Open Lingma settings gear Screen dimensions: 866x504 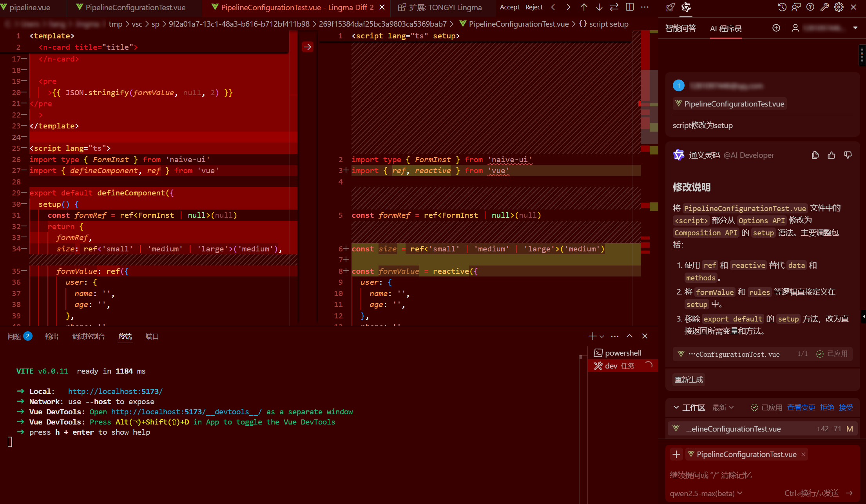click(x=839, y=7)
